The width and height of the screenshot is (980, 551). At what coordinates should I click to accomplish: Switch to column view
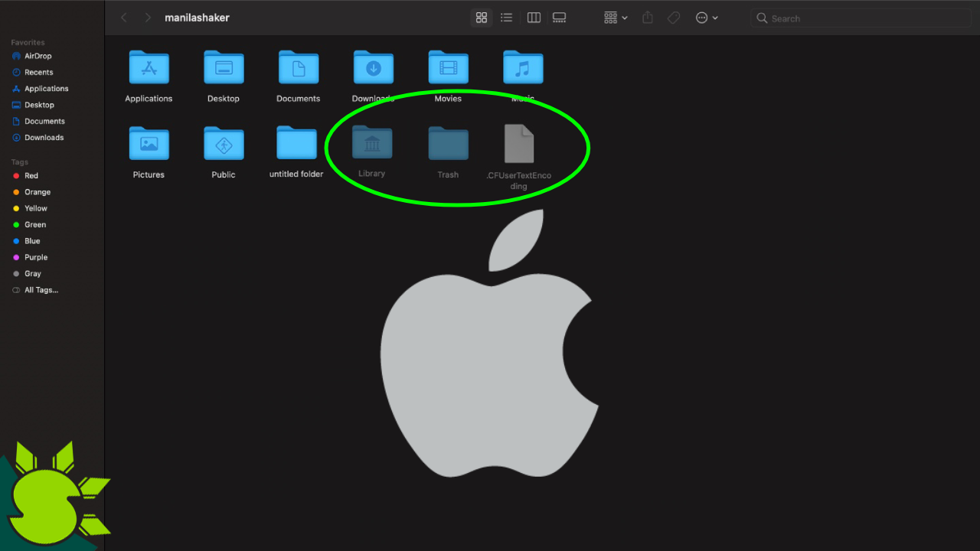534,18
